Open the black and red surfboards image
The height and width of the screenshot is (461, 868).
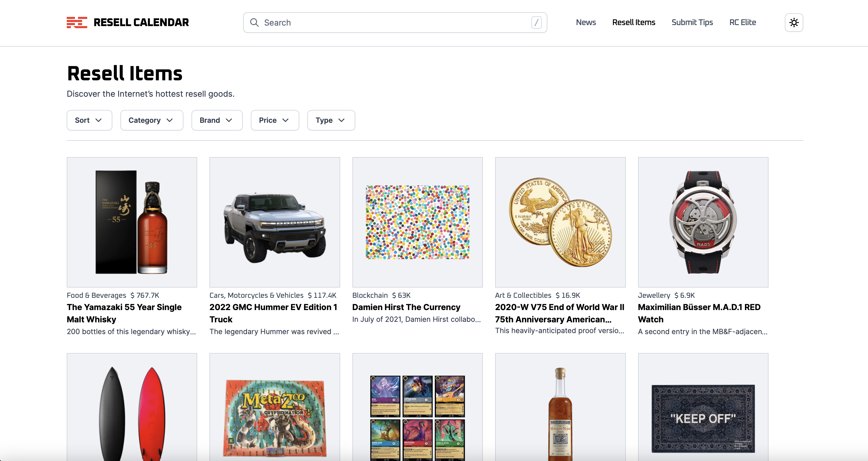point(132,407)
